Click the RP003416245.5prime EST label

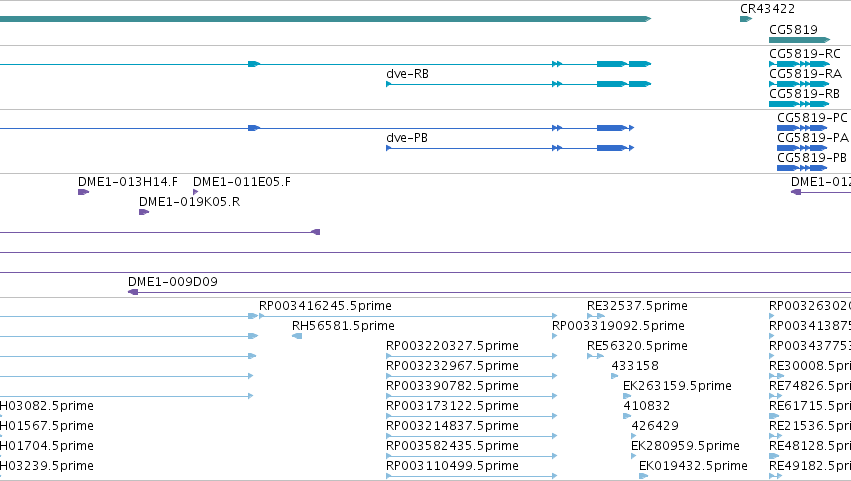click(x=325, y=306)
